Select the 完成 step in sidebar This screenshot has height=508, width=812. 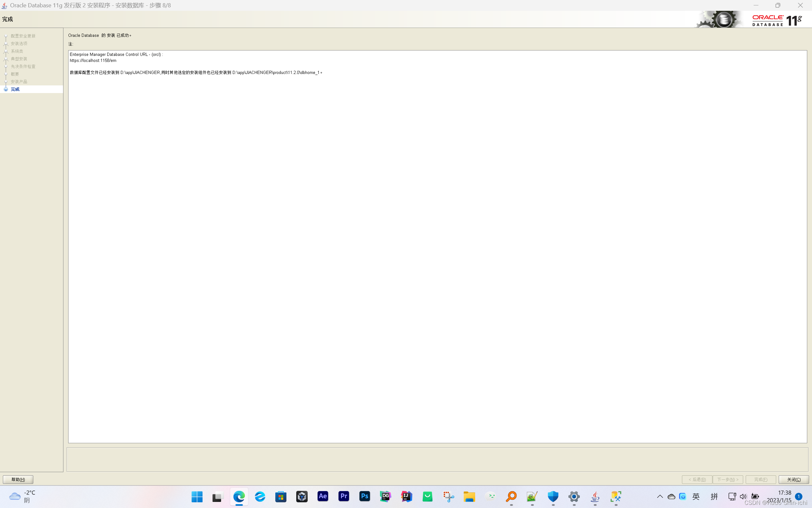click(15, 89)
